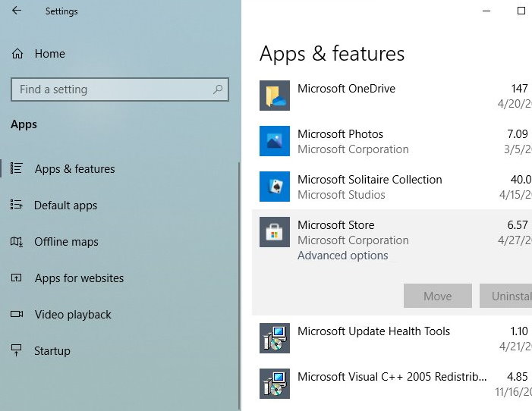Image resolution: width=532 pixels, height=411 pixels.
Task: Focus the Find a setting search box
Action: pyautogui.click(x=120, y=89)
